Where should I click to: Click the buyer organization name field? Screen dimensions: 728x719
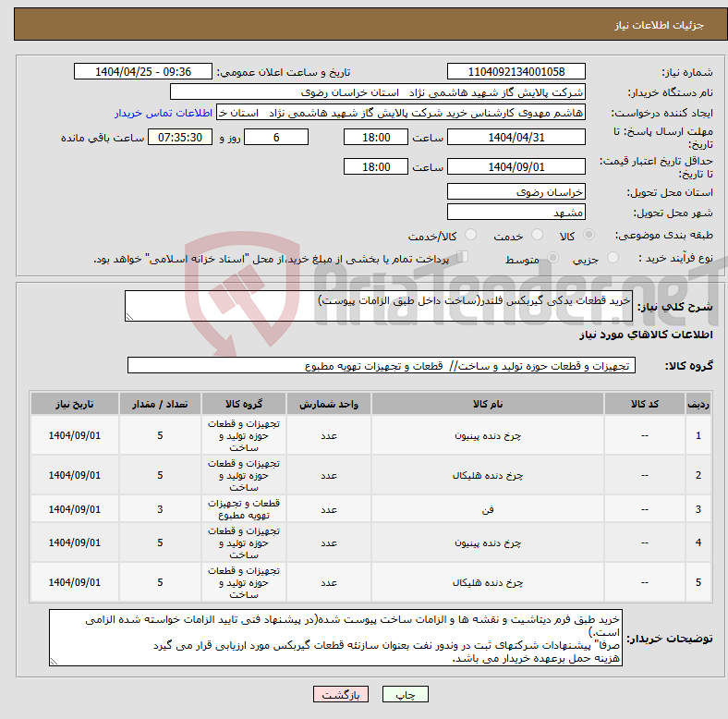point(378,92)
